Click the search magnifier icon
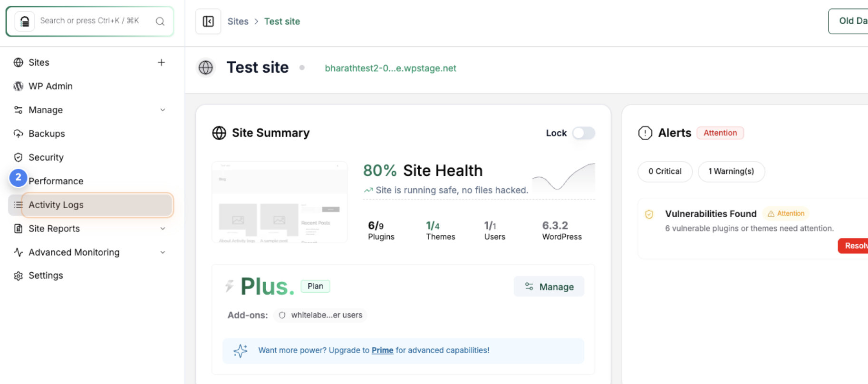The height and width of the screenshot is (384, 868). [160, 21]
